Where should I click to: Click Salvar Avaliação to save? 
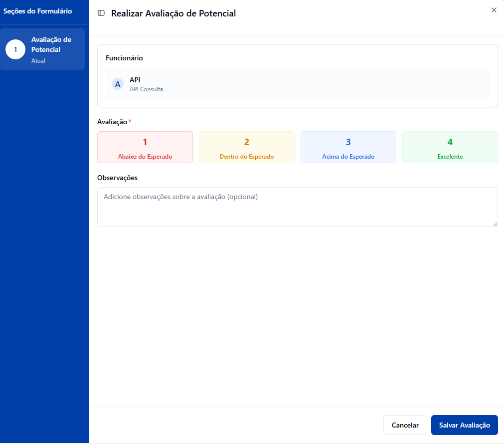tap(464, 425)
